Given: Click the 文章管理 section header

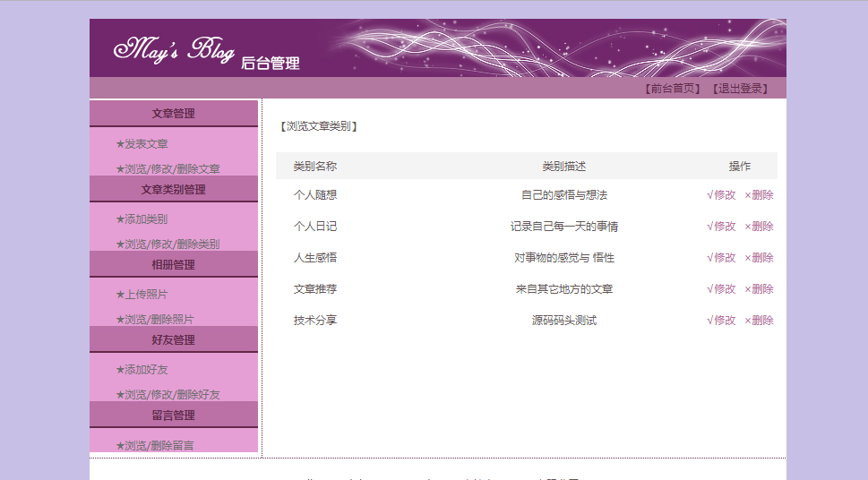Looking at the screenshot, I should [173, 114].
